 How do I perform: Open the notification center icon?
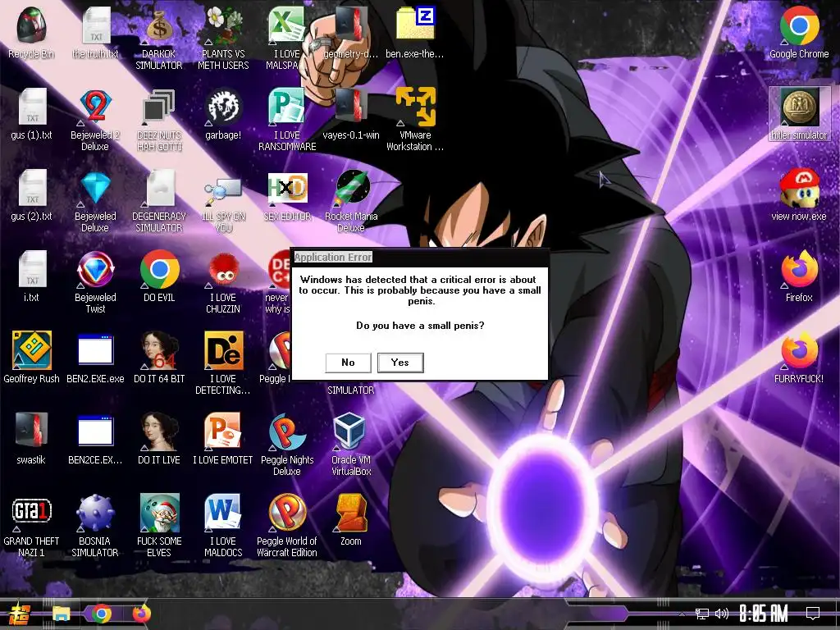pos(813,613)
